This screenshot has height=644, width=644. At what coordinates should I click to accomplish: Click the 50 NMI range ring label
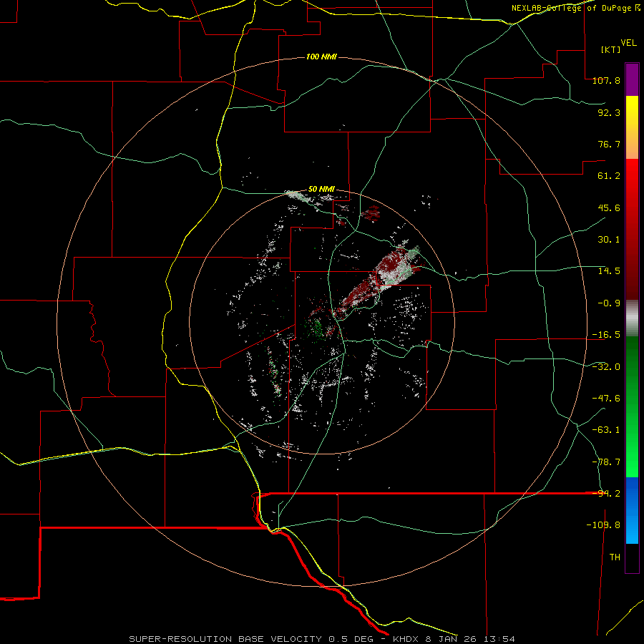click(x=321, y=190)
